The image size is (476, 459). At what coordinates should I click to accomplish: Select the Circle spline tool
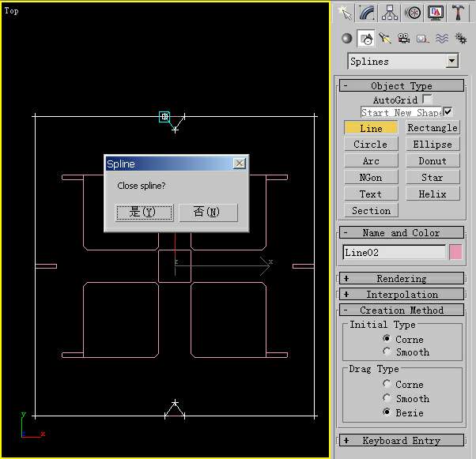tap(371, 144)
